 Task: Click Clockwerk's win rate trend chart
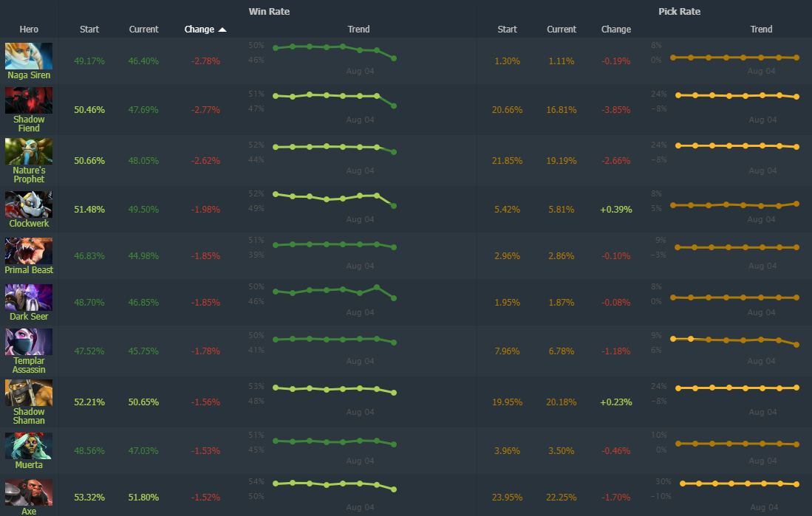(335, 200)
